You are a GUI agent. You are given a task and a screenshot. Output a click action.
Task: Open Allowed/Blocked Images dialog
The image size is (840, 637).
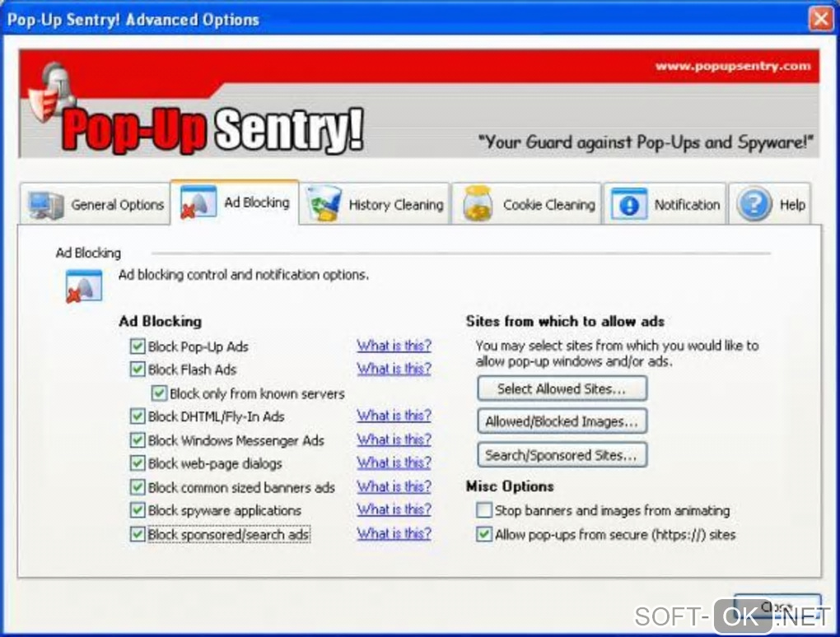coord(562,421)
